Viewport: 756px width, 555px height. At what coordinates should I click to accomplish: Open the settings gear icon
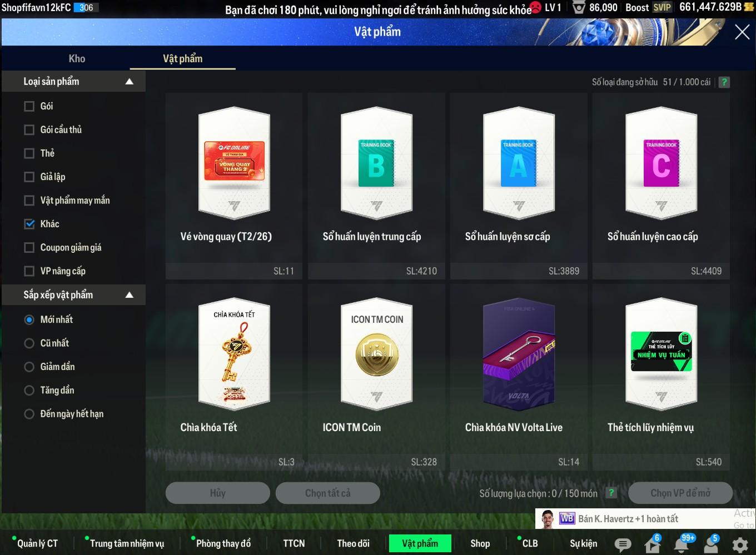click(x=740, y=544)
